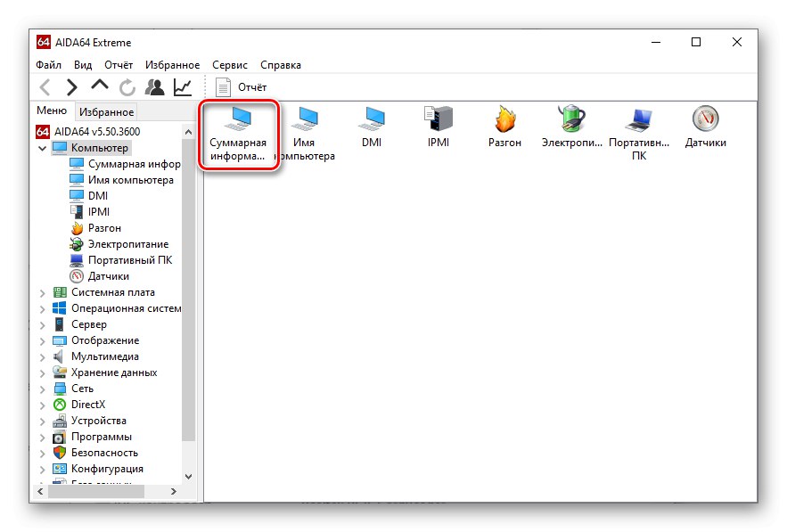The width and height of the screenshot is (787, 532).
Task: Expand the Операционная система node
Action: [x=43, y=308]
